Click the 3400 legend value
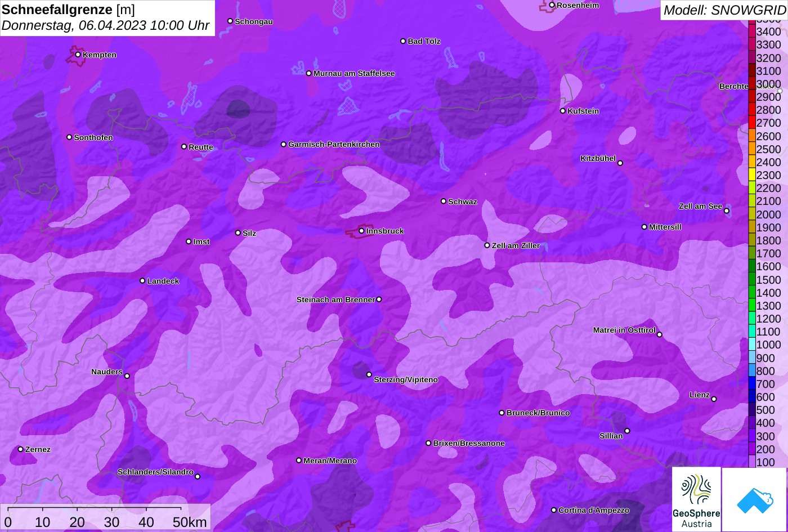788x532 pixels. [769, 32]
